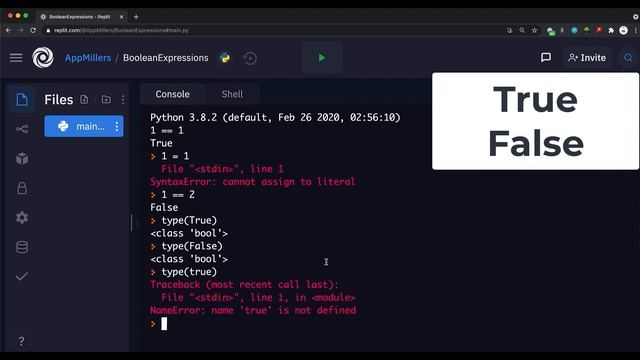Add a new file in Files panel
Screen dimensions: 640x360
[84, 99]
